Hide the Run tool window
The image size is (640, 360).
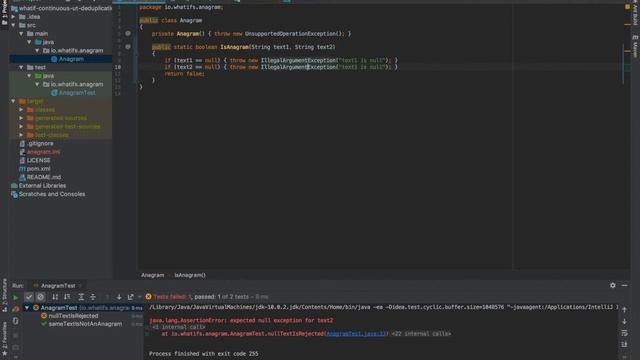click(x=624, y=285)
